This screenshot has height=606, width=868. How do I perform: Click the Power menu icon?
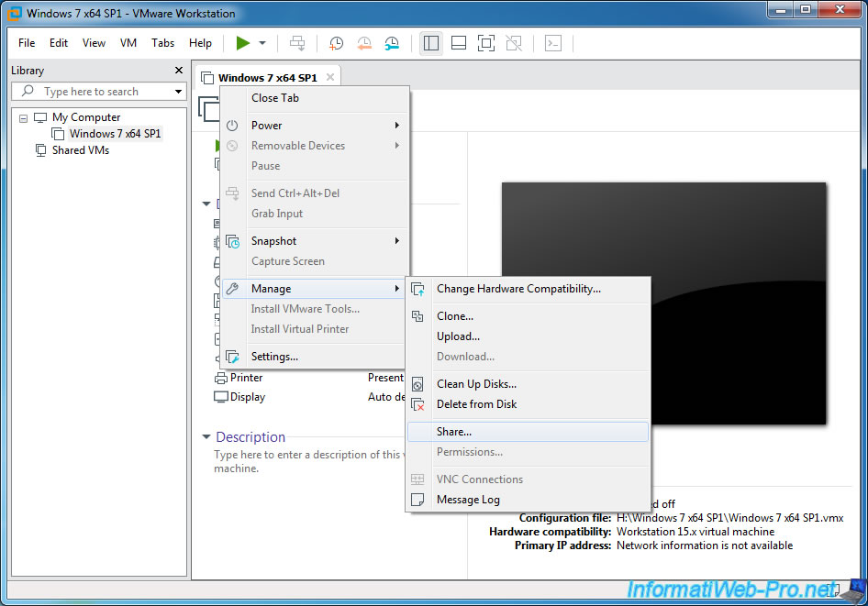point(232,126)
